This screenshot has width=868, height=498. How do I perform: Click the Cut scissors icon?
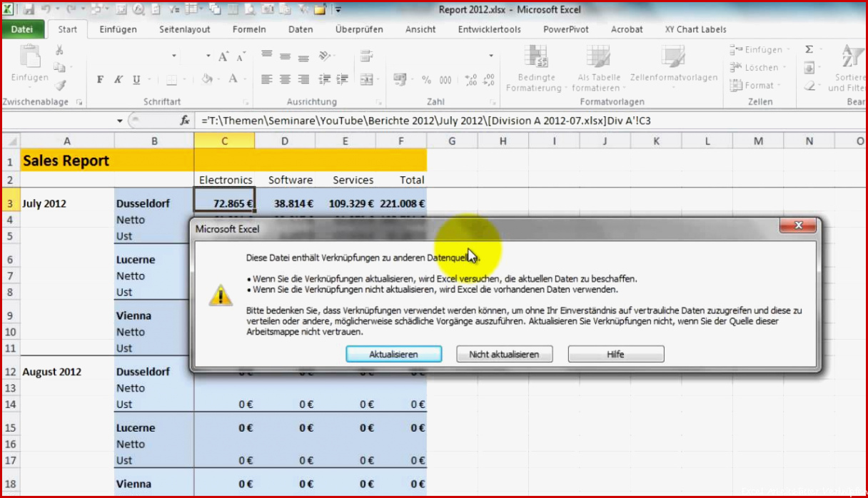pyautogui.click(x=60, y=50)
